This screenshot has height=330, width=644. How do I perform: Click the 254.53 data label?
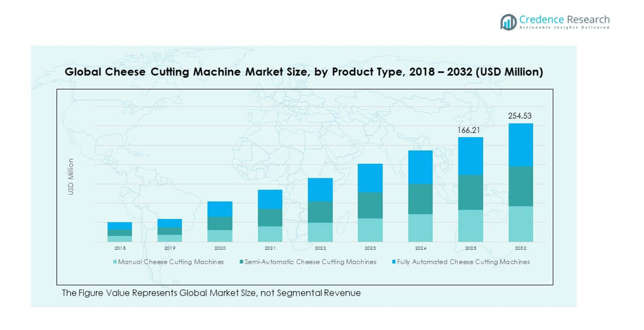click(x=520, y=116)
